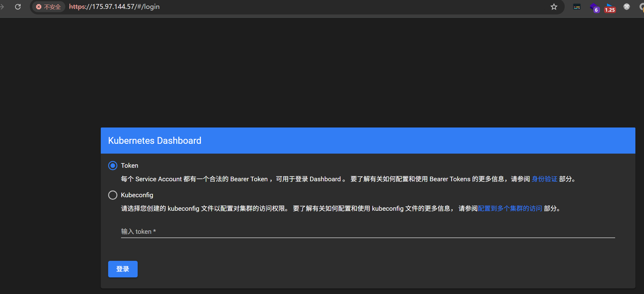This screenshot has width=644, height=294.
Task: Reload the page with the refresh icon
Action: (x=18, y=7)
